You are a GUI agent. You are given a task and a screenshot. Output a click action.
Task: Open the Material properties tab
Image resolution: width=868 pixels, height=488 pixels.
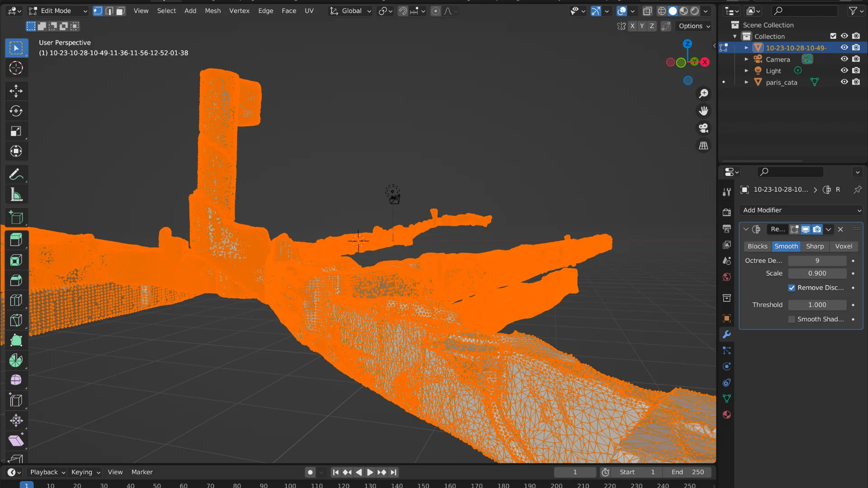coord(726,415)
